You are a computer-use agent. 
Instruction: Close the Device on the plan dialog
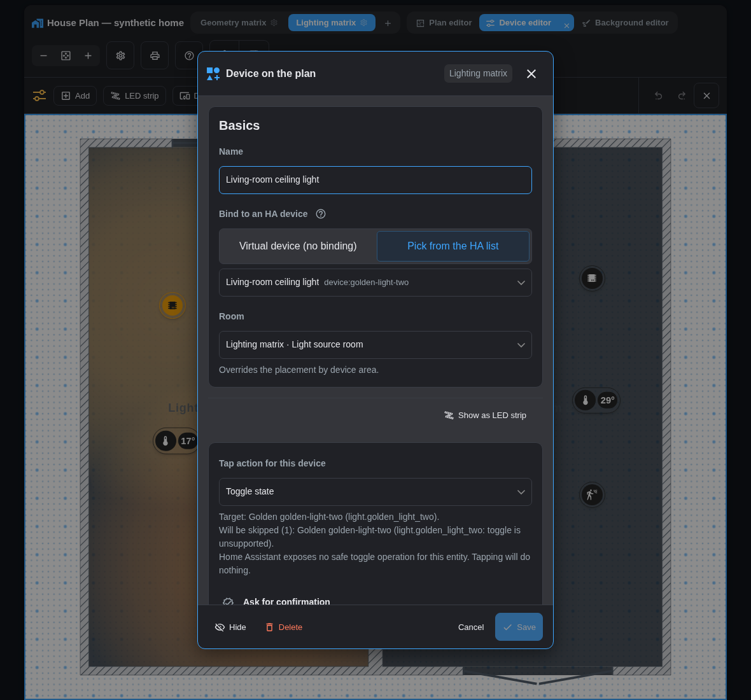531,74
